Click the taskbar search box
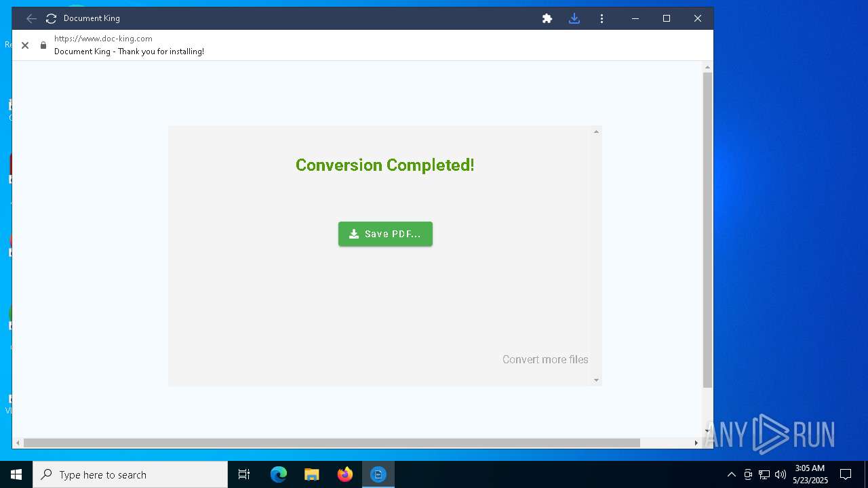 [x=130, y=474]
